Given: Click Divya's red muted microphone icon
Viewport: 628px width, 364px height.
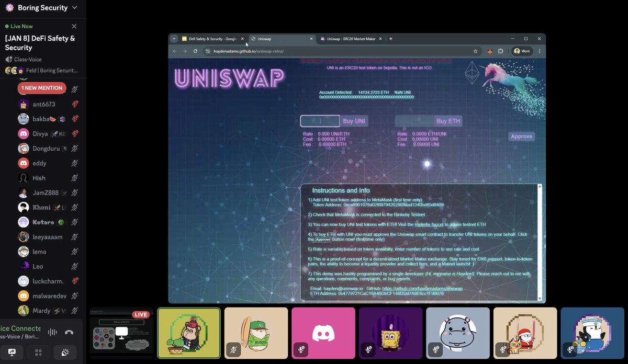Looking at the screenshot, I should [75, 133].
